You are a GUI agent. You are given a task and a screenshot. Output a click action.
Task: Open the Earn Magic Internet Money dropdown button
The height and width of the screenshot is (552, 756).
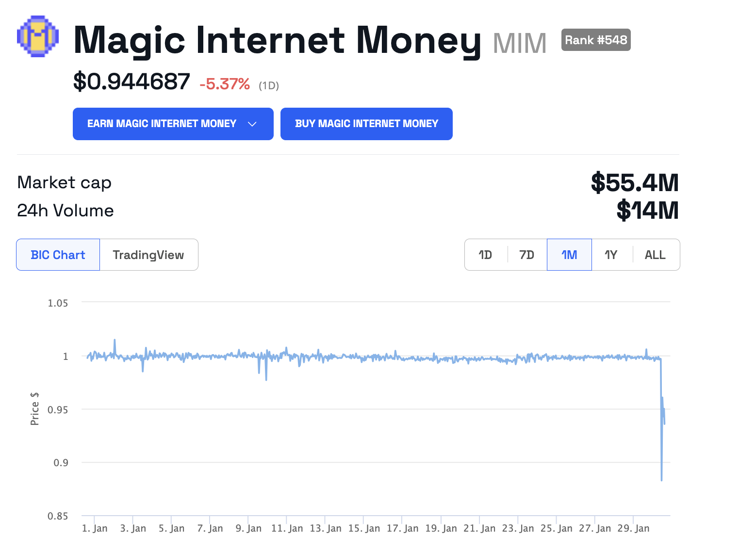coord(173,124)
